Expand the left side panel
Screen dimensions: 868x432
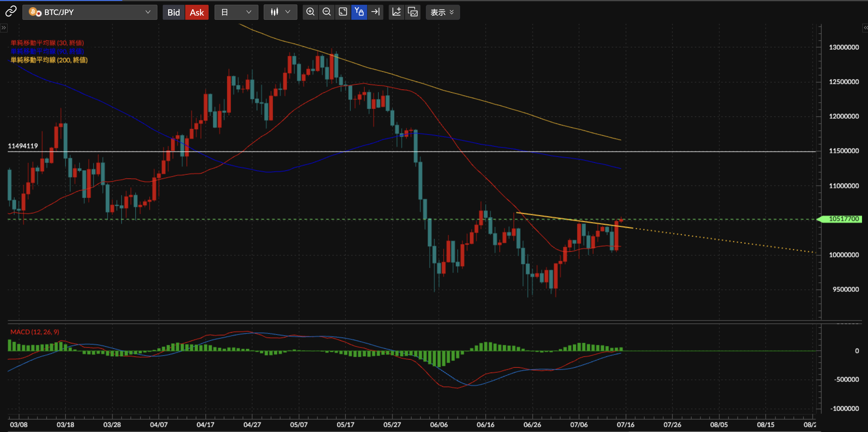tap(3, 28)
